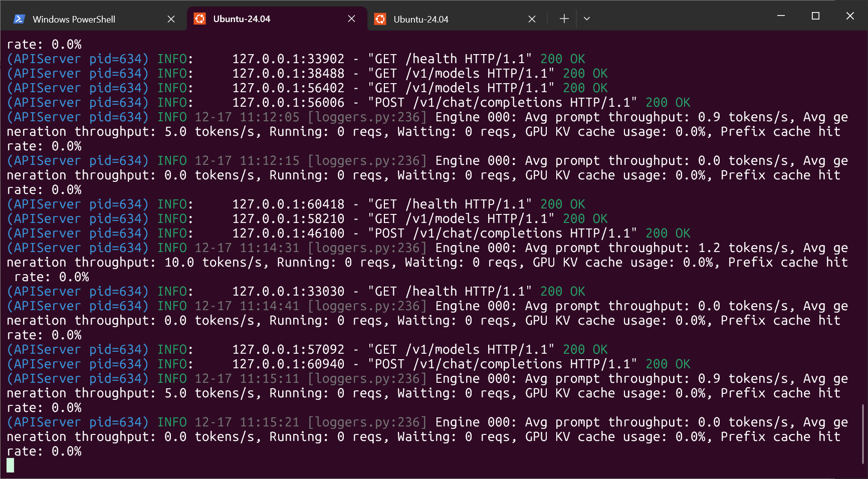Click the timestamp 12-17 11:14:31
The width and height of the screenshot is (868, 479).
[x=247, y=248]
